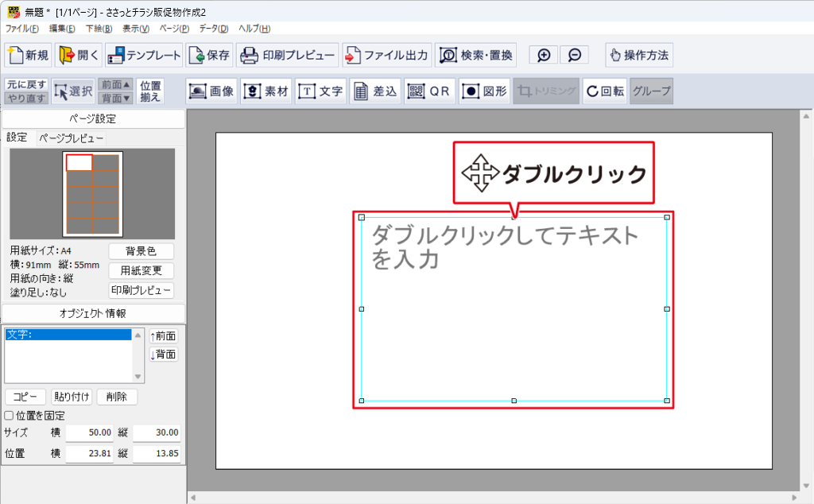The height and width of the screenshot is (504, 814).
Task: Click the 新規 (New) toolbar icon
Action: (x=29, y=56)
